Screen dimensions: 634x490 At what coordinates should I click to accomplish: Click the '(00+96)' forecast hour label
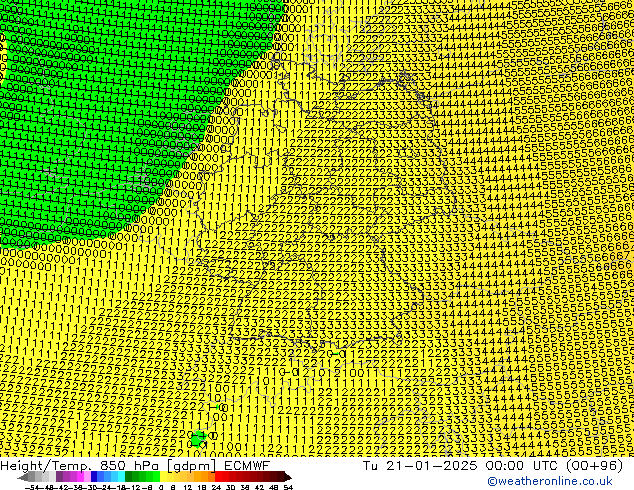pyautogui.click(x=594, y=466)
